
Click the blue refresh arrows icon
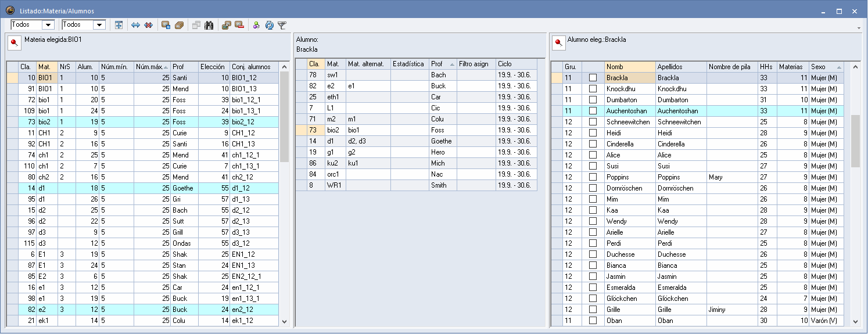click(270, 25)
